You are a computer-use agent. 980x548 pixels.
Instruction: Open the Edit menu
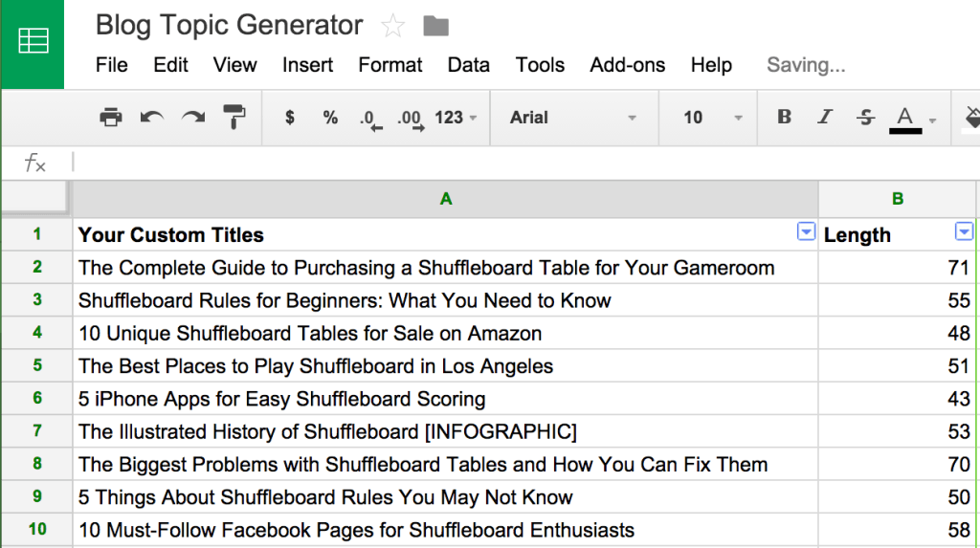tap(170, 65)
